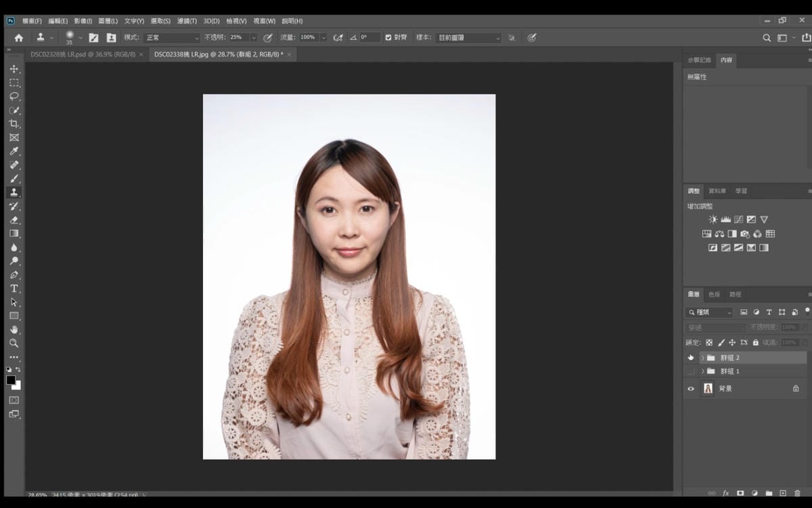This screenshot has width=812, height=508.
Task: Open the 樣本 sample source dropdown
Action: (468, 38)
